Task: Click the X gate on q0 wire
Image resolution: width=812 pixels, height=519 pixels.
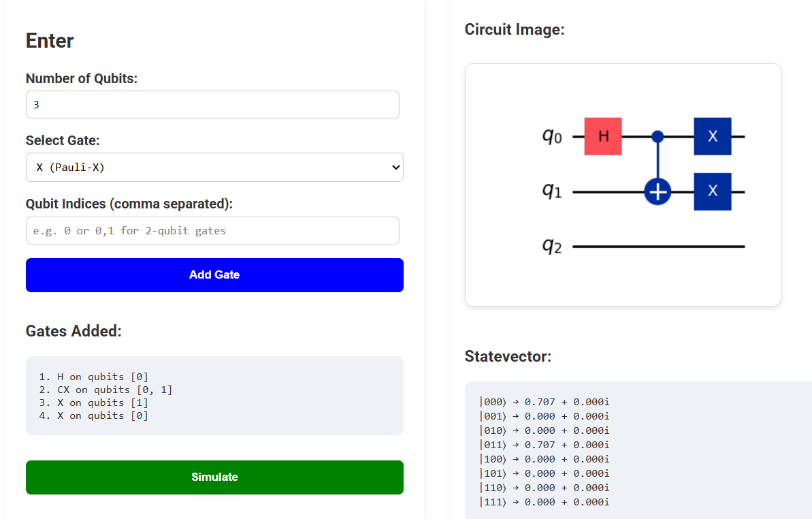Action: tap(712, 136)
